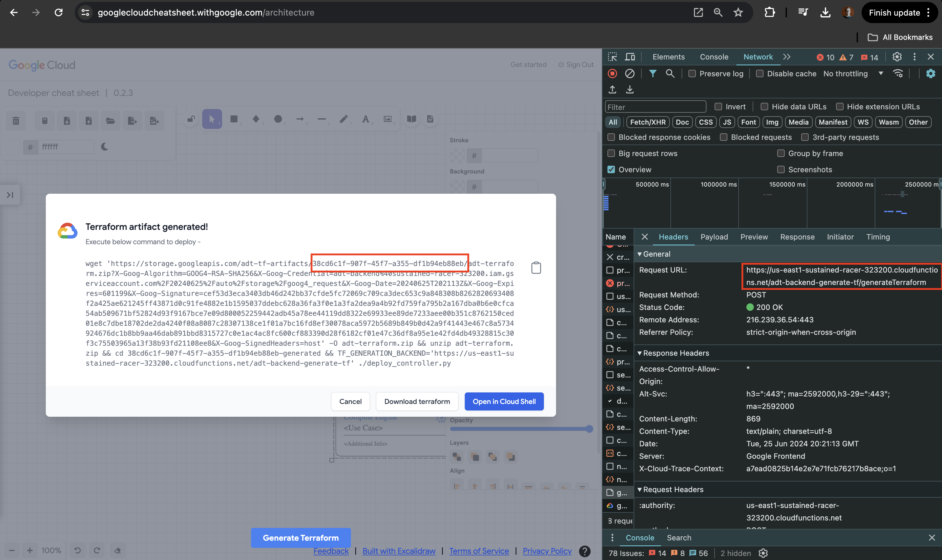
Task: Toggle the network filter funnel icon
Action: point(653,74)
